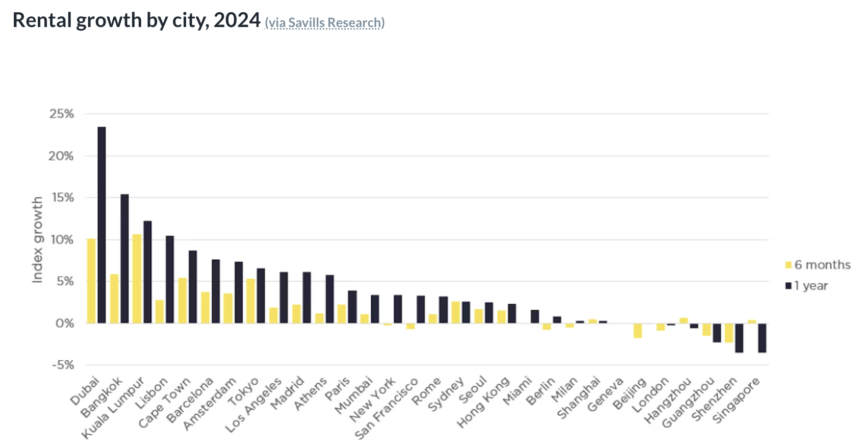This screenshot has width=868, height=447.
Task: Select Lisbon's dark 1 year bar
Action: click(170, 279)
